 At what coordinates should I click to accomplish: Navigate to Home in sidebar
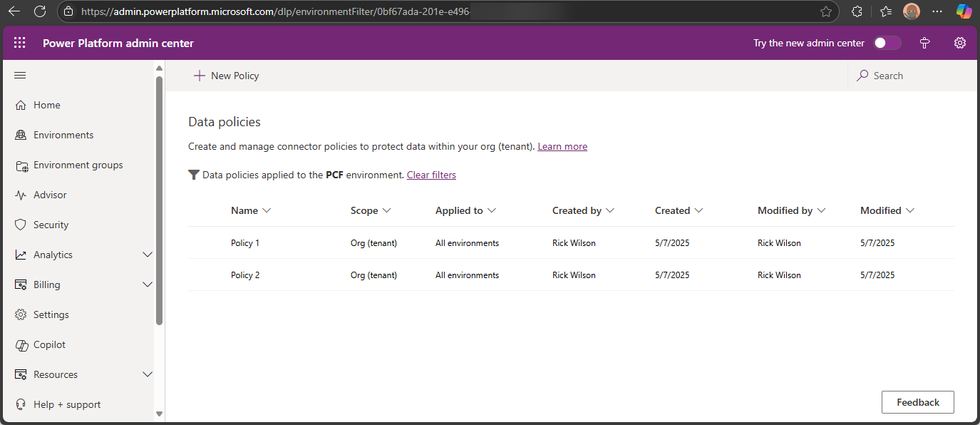47,105
